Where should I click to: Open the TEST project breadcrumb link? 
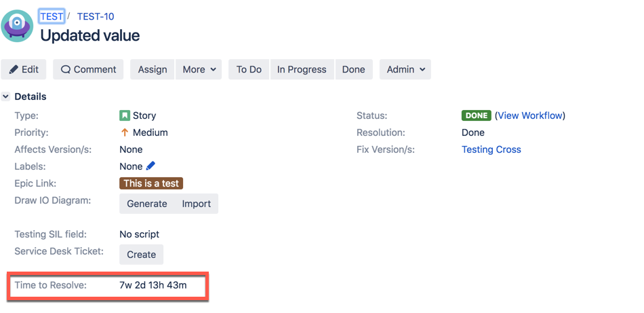pos(52,16)
